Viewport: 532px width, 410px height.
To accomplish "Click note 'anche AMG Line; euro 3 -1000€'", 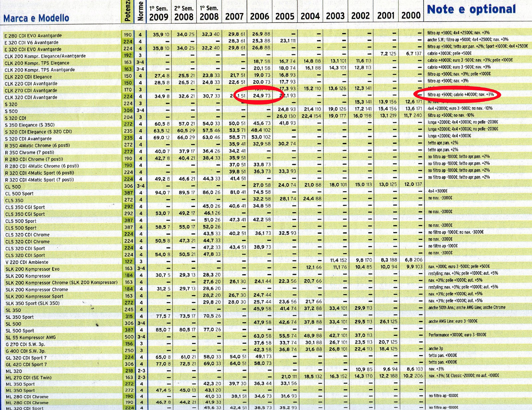I will [x=453, y=321].
